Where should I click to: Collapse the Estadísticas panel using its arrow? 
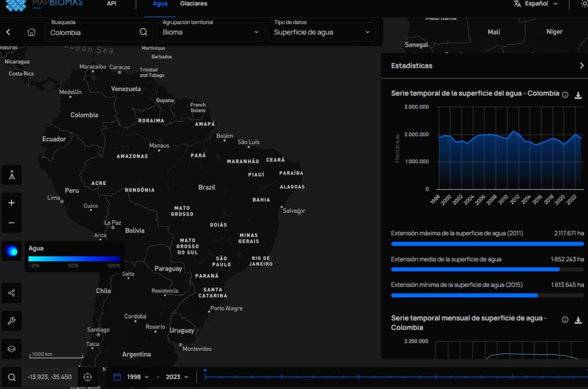coord(581,66)
